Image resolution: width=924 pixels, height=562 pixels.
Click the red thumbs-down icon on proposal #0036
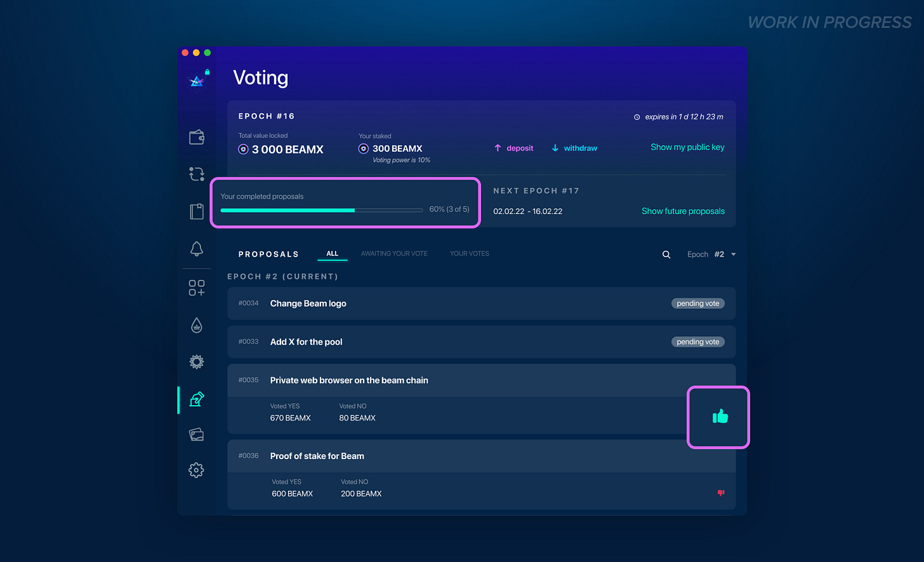tap(721, 493)
